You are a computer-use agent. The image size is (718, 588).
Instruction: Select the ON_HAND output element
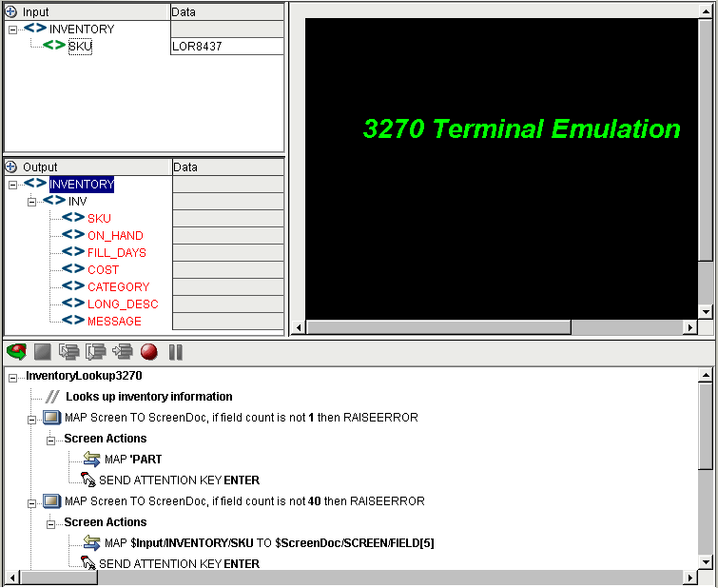[x=115, y=236]
